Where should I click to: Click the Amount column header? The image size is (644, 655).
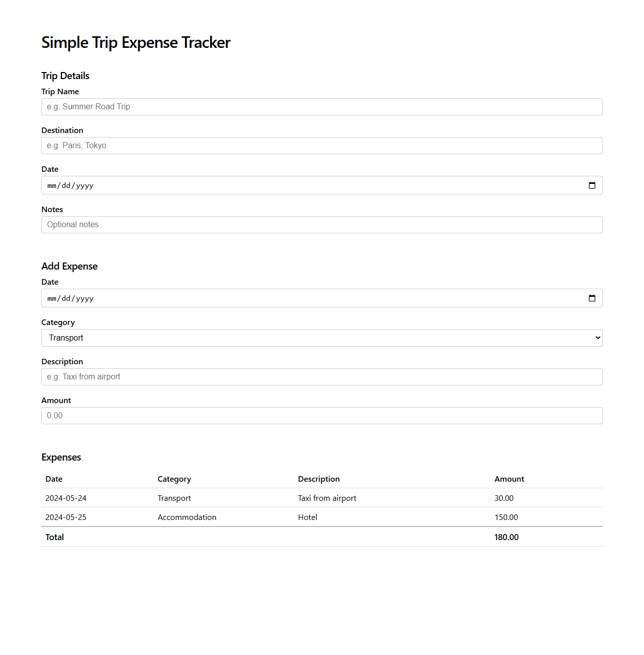(509, 479)
